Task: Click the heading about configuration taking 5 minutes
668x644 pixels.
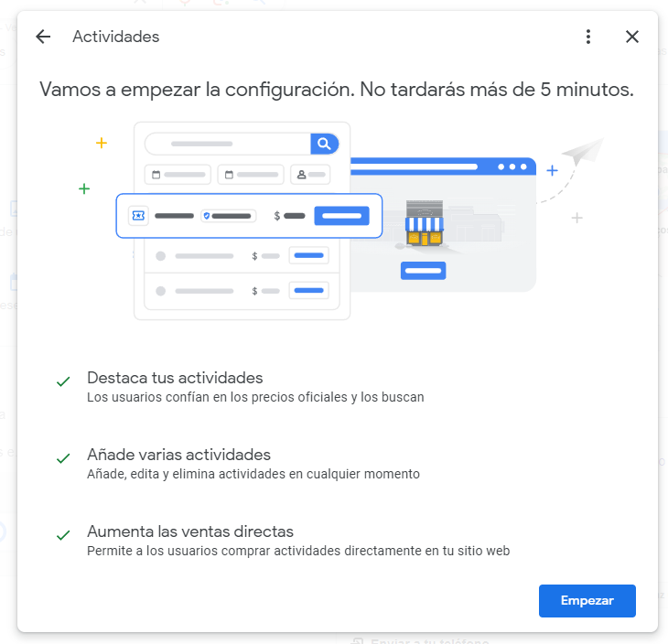Action: pos(337,90)
